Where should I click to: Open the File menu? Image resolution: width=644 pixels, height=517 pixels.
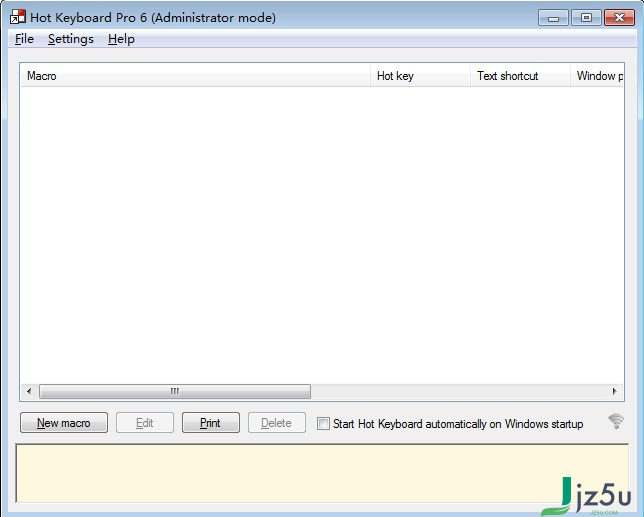(24, 39)
